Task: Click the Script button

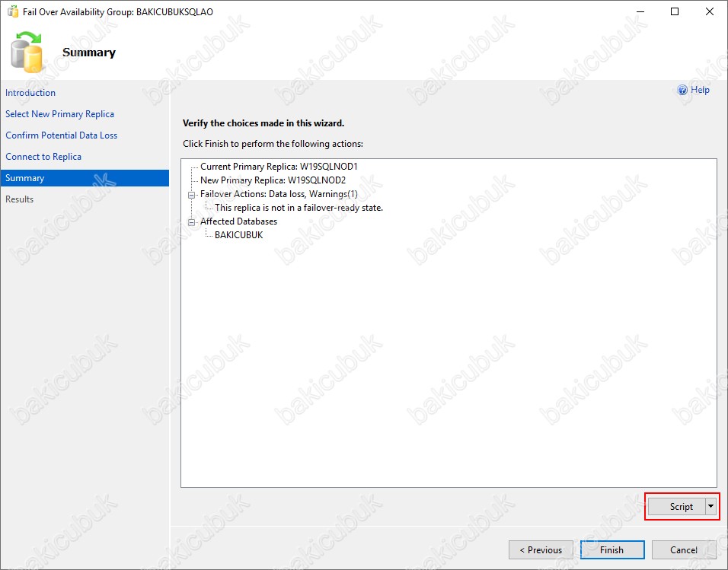Action: [676, 506]
